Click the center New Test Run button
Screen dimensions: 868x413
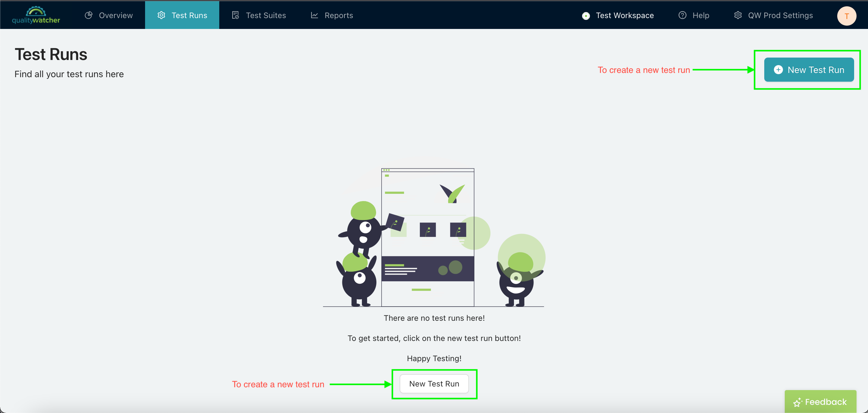click(x=434, y=384)
